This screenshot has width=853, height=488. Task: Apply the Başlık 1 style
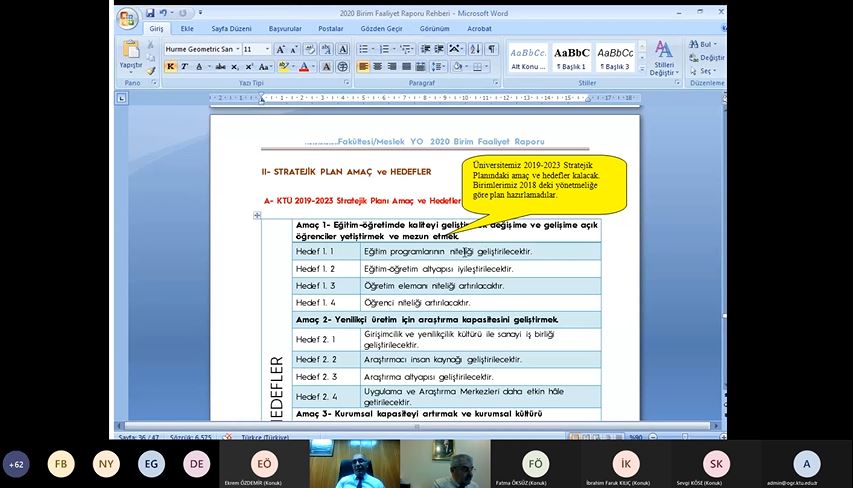[x=571, y=57]
